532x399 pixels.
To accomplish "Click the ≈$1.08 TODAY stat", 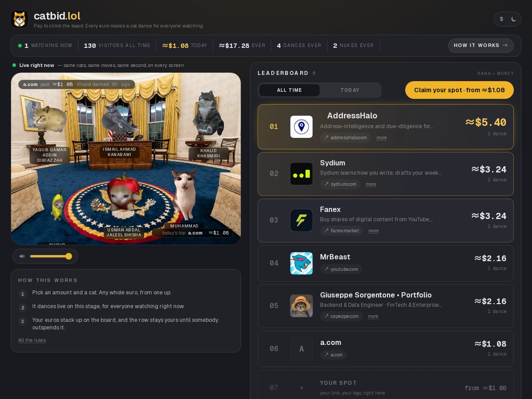I will point(185,46).
